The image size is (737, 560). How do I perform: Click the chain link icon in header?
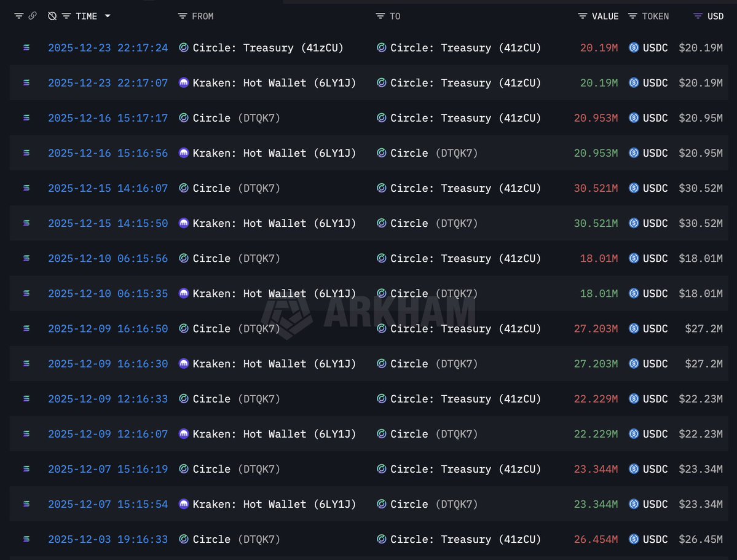tap(33, 16)
